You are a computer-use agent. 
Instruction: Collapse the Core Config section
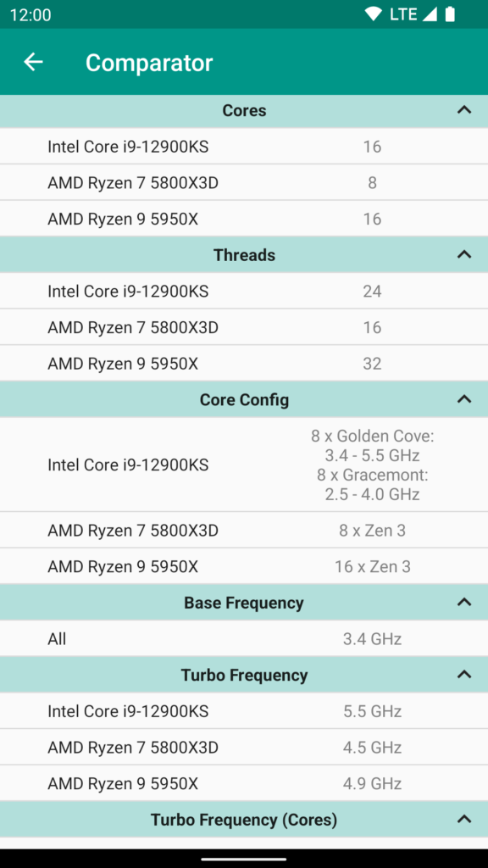click(463, 398)
